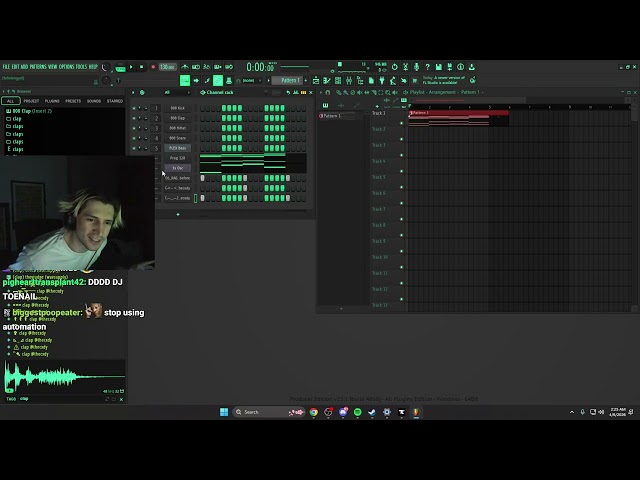This screenshot has width=640, height=480.
Task: Open Chrome from the taskbar
Action: click(x=313, y=412)
